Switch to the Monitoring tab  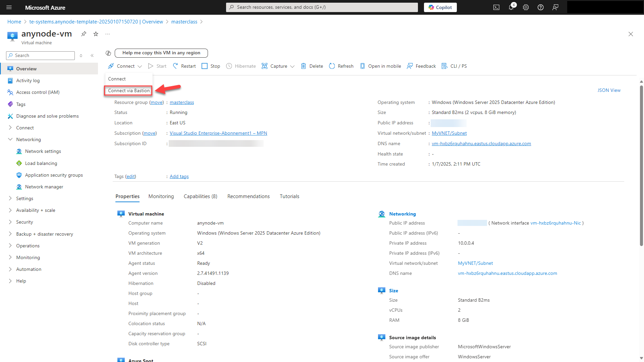point(161,197)
